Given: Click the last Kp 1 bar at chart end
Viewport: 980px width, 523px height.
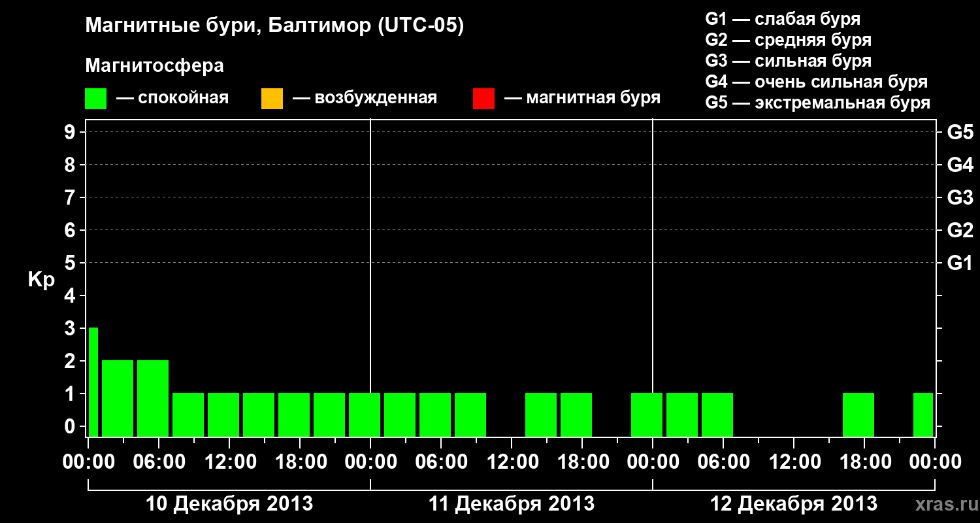Looking at the screenshot, I should click(923, 414).
